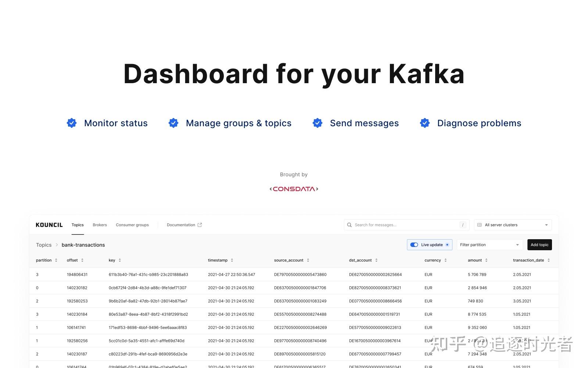Sort by partition column arrows
Screen dimensions: 588x368
point(56,260)
